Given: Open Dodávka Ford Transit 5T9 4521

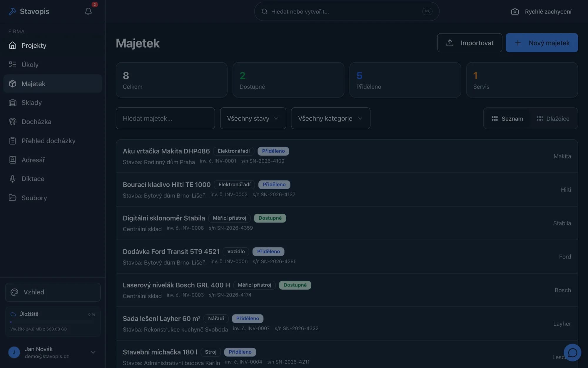Looking at the screenshot, I should (x=347, y=257).
